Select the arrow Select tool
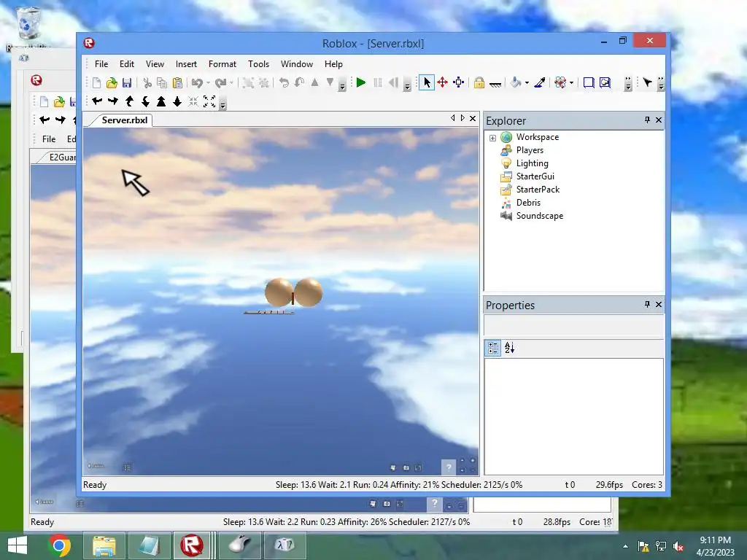Screen dimensions: 747x560 tap(426, 83)
